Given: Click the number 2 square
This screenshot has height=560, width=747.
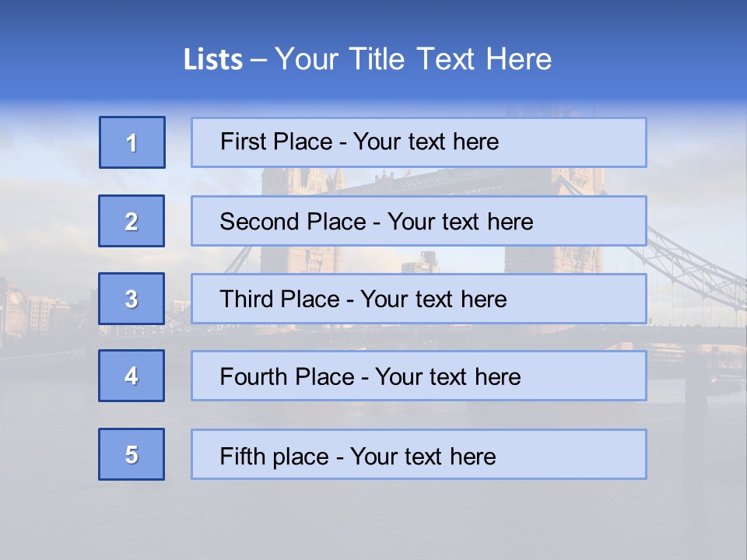Looking at the screenshot, I should pyautogui.click(x=132, y=221).
